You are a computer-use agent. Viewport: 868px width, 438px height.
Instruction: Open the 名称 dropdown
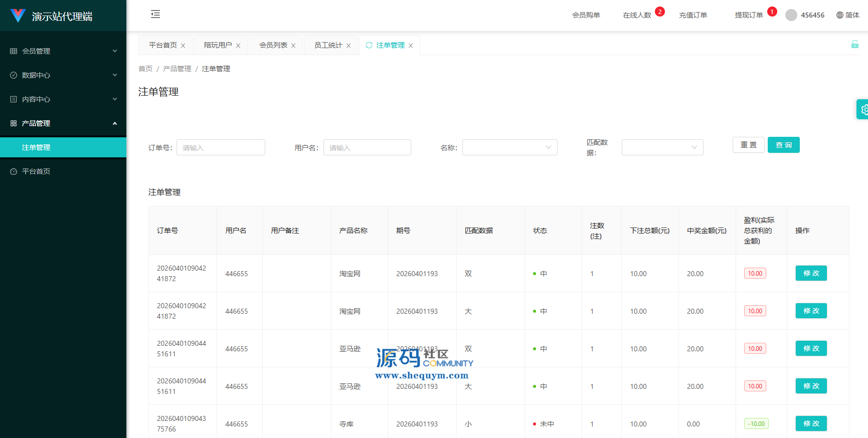(509, 147)
